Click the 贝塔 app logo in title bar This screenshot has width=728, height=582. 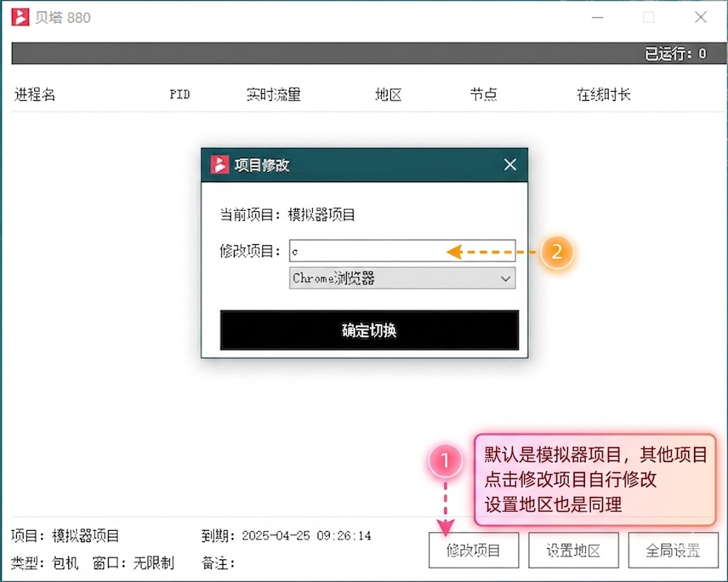(20, 17)
